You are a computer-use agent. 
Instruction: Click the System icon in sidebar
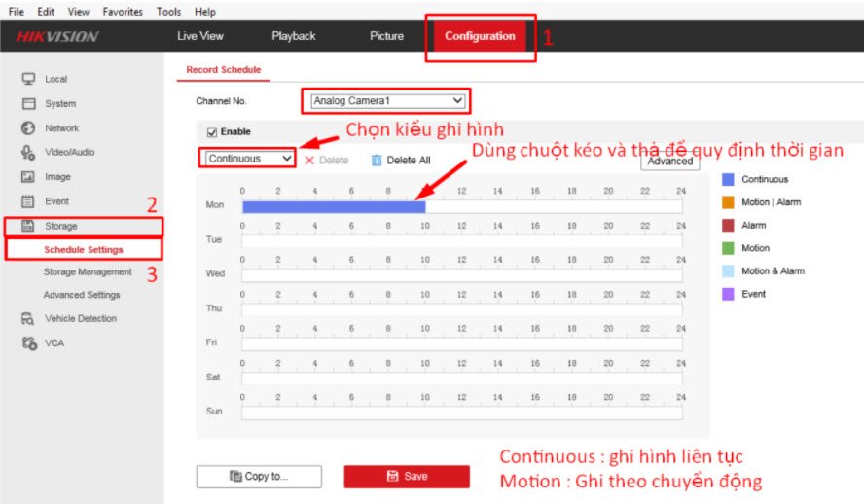pos(28,103)
